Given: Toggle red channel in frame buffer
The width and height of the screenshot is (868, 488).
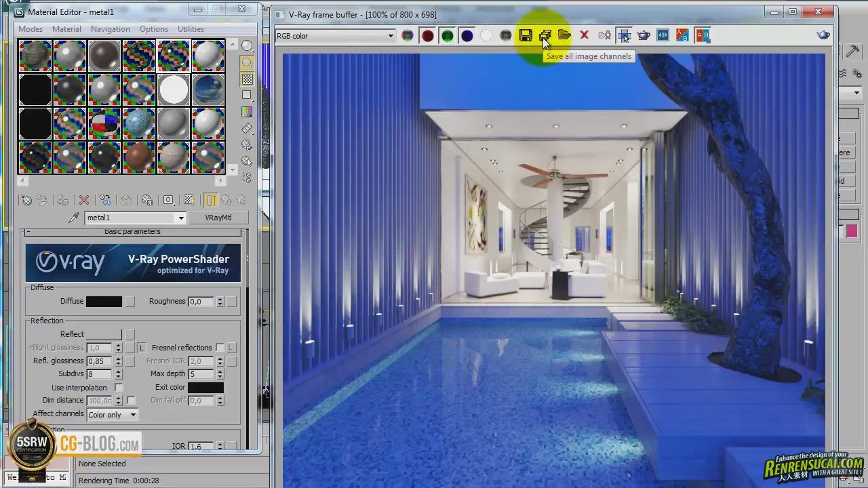Looking at the screenshot, I should [427, 35].
